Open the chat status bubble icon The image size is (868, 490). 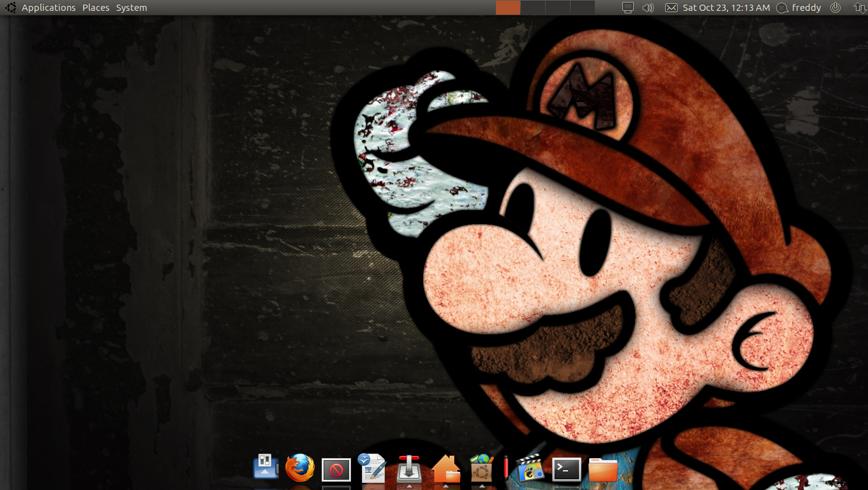click(x=782, y=8)
